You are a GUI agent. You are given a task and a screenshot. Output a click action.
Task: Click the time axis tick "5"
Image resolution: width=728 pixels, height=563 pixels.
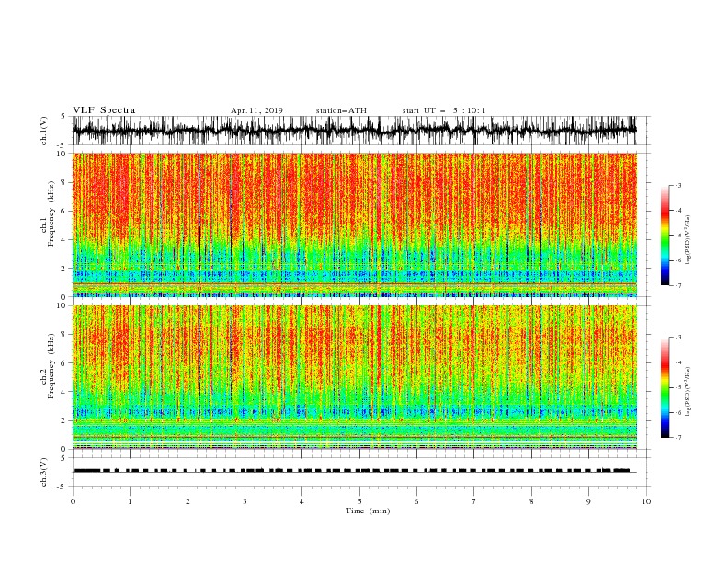coord(359,501)
